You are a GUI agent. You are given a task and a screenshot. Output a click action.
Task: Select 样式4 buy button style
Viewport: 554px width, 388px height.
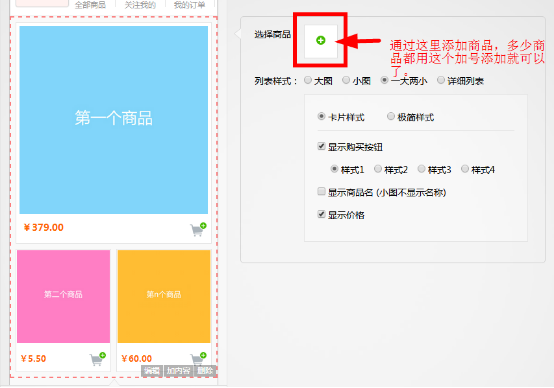coord(465,169)
